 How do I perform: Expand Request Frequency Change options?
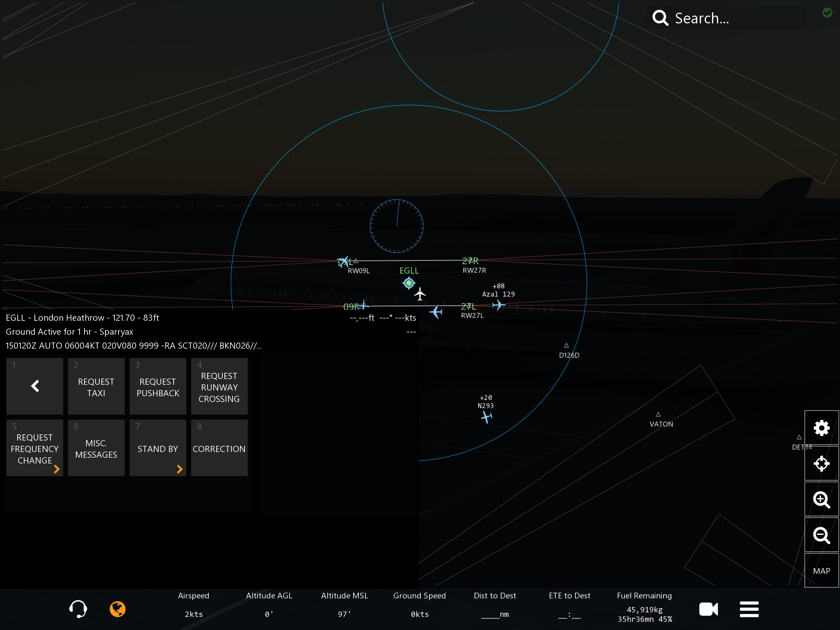point(35,448)
